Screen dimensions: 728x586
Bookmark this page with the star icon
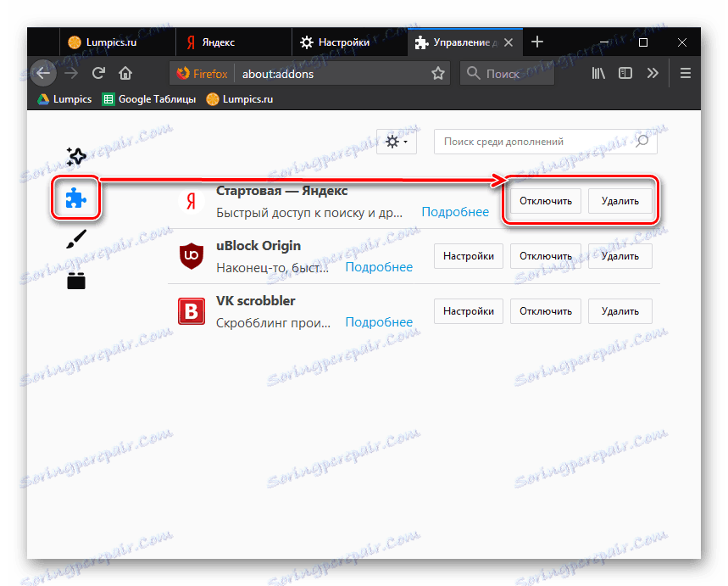click(438, 74)
